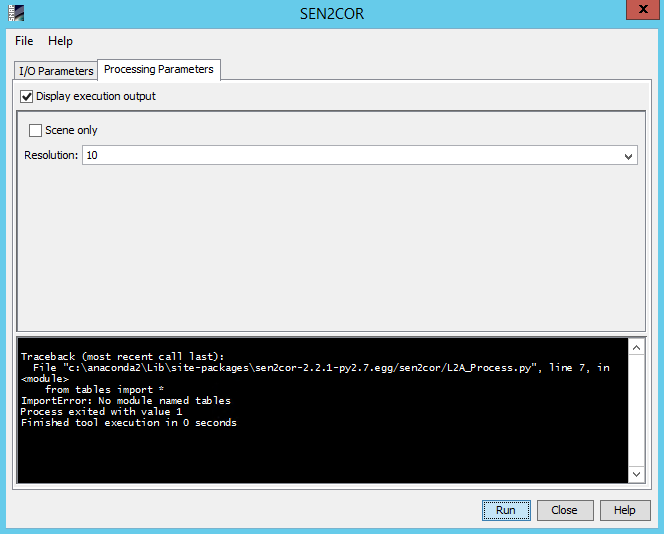
Task: Expand the Resolution dropdown arrow
Action: pos(628,156)
